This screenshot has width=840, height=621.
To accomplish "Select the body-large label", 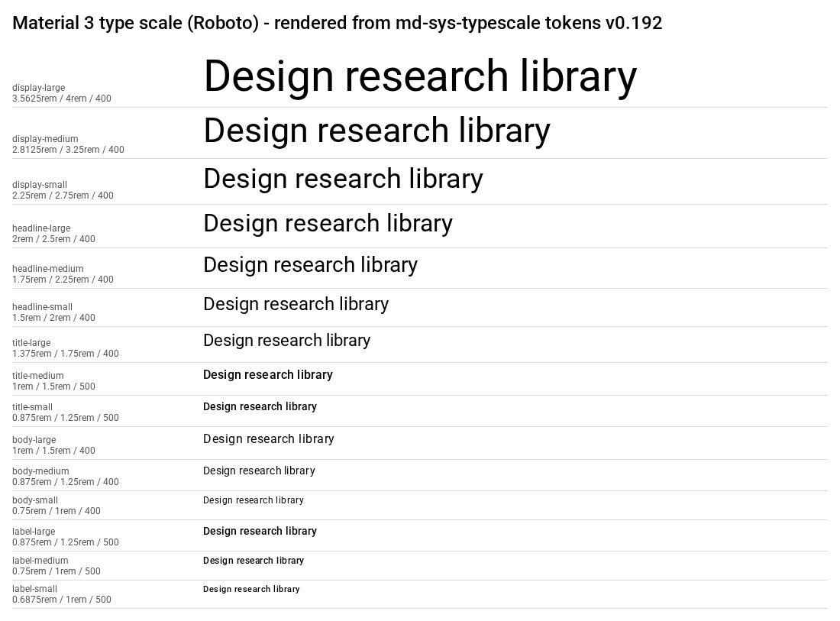I will coord(34,439).
